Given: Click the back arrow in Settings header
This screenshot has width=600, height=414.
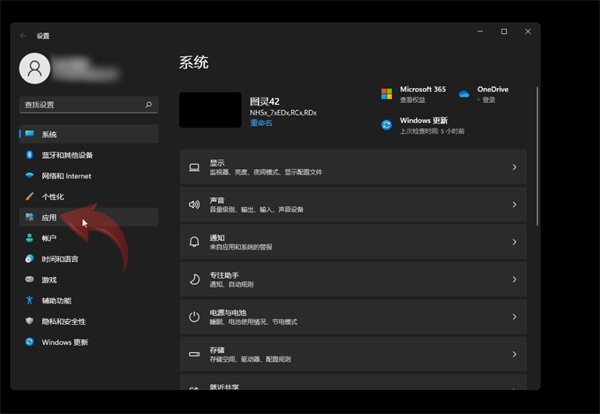Looking at the screenshot, I should (24, 35).
